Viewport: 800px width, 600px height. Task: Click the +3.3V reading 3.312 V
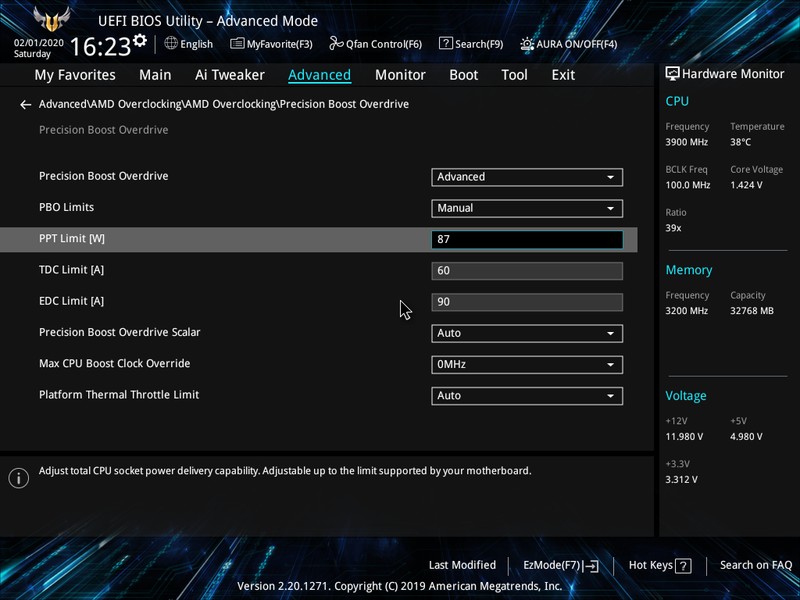click(x=681, y=479)
